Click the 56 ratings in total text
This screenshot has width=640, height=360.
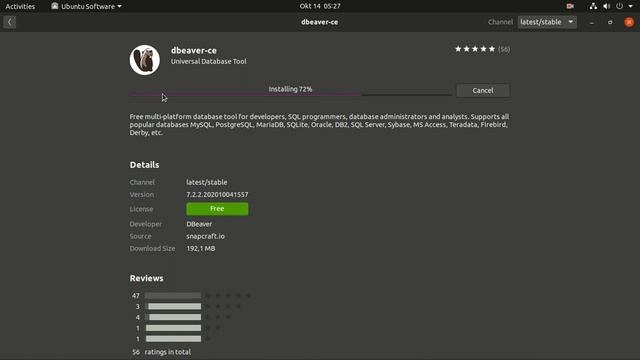point(161,352)
